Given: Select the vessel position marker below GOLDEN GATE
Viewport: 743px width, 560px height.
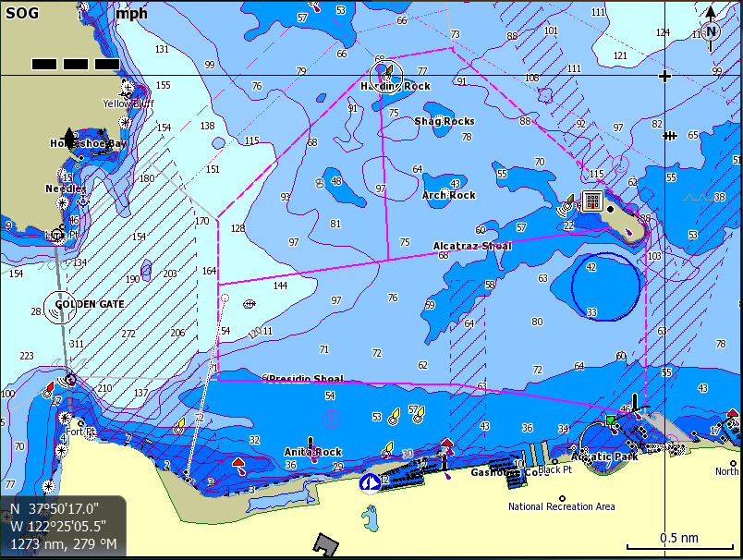Looking at the screenshot, I should [x=70, y=380].
